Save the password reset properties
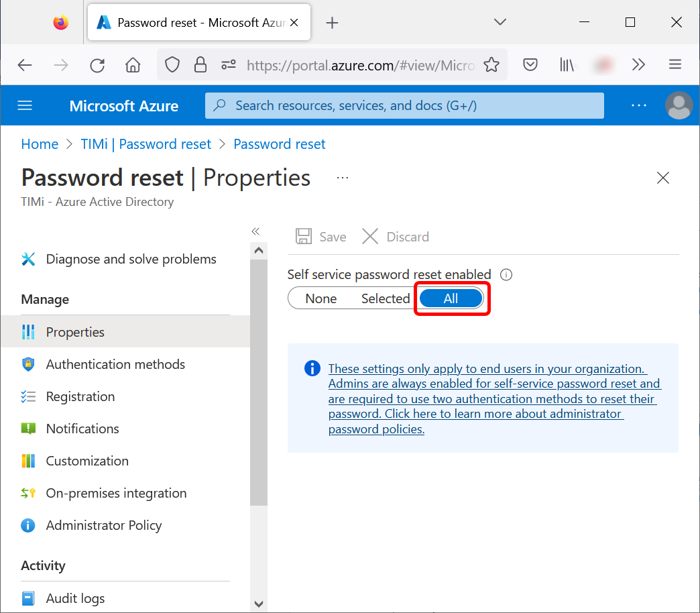 click(x=321, y=237)
